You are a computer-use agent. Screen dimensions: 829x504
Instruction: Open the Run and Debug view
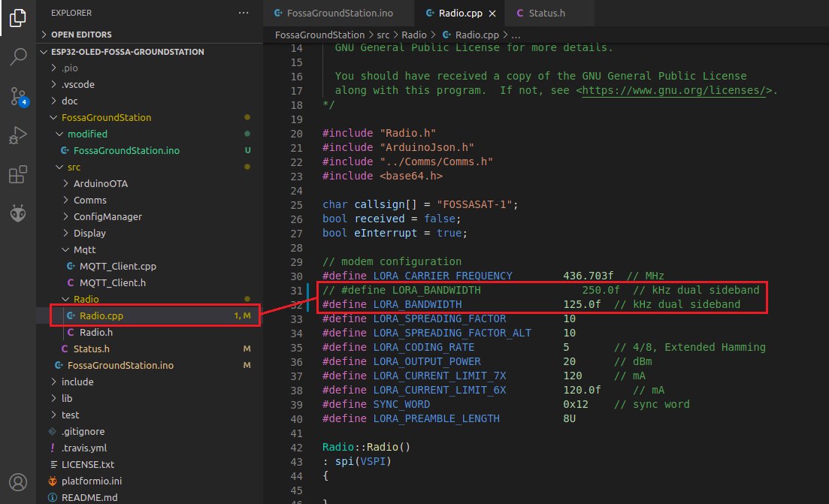18,136
